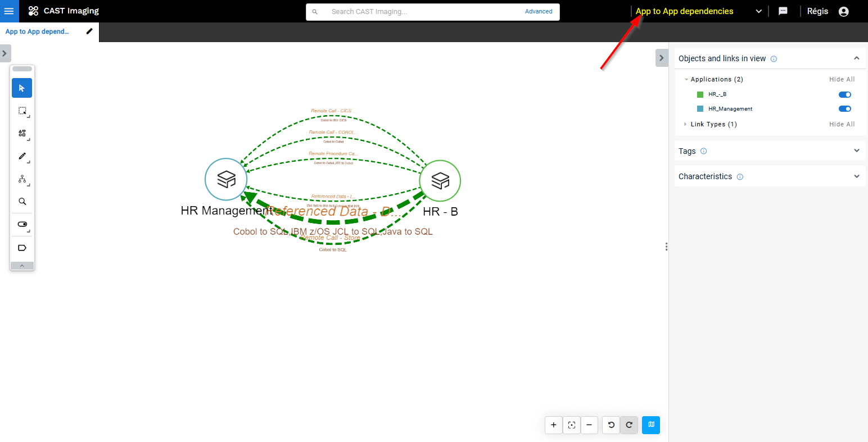Click the search magnifier icon in search bar
Screen dimensions: 868x442
tap(315, 12)
